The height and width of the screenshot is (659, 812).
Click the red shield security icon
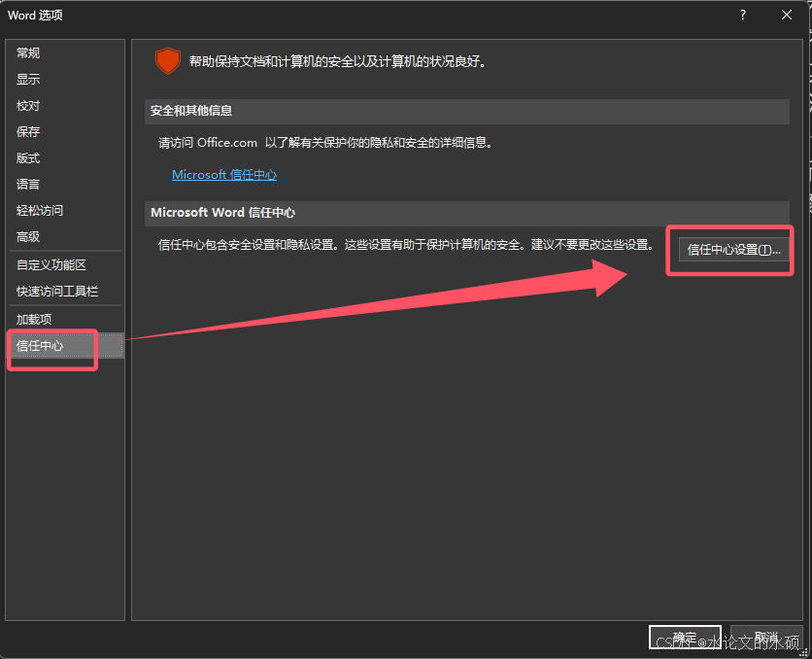click(x=168, y=61)
